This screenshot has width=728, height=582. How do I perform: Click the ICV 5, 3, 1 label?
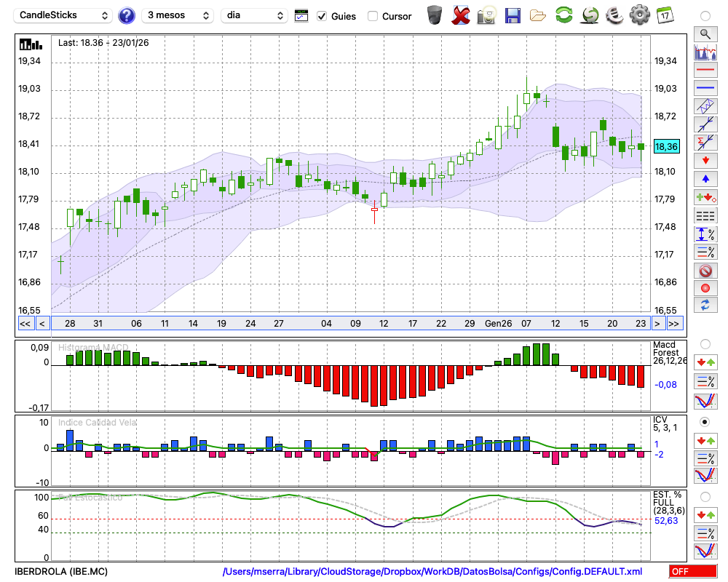665,423
